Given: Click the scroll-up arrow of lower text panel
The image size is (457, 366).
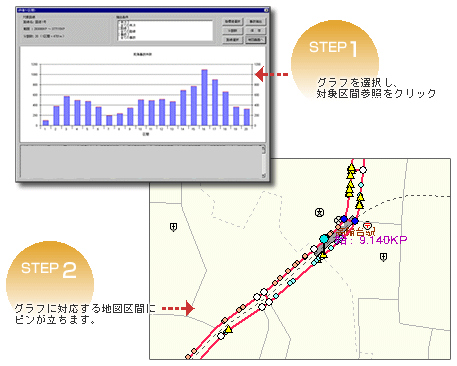Looking at the screenshot, I should [x=263, y=150].
